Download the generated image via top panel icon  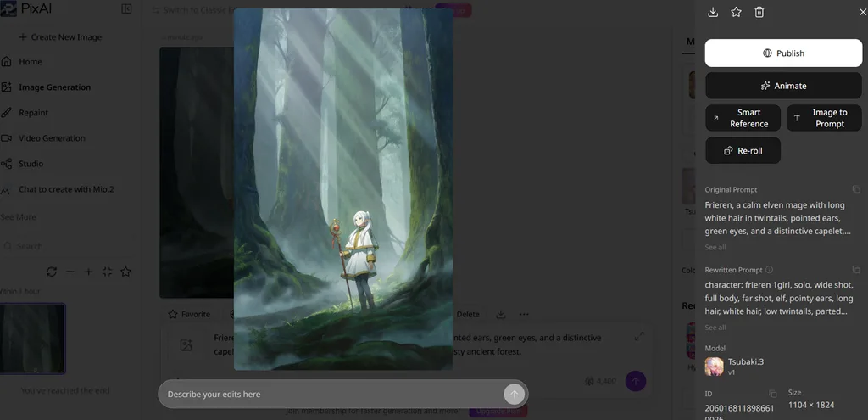[713, 12]
